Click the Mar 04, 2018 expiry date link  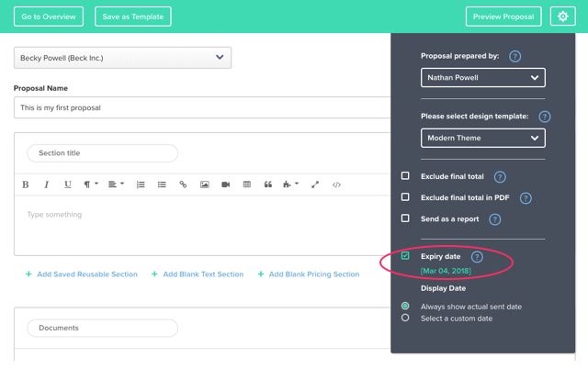(x=446, y=271)
